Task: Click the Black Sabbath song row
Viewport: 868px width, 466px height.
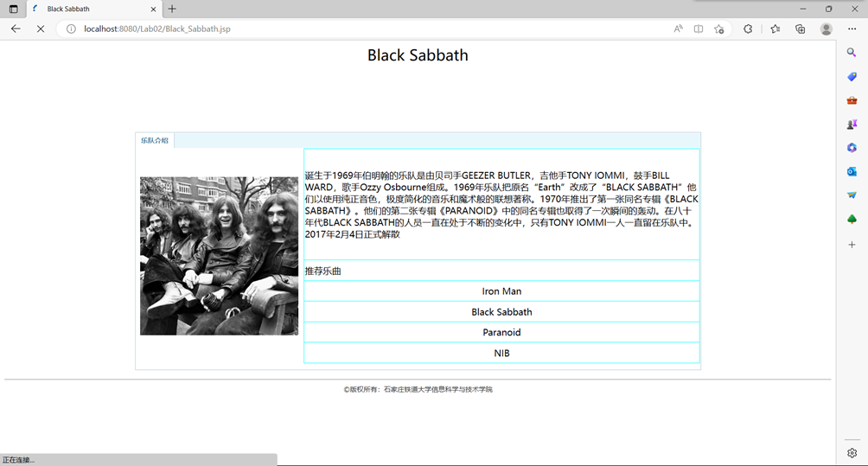Action: [x=501, y=312]
